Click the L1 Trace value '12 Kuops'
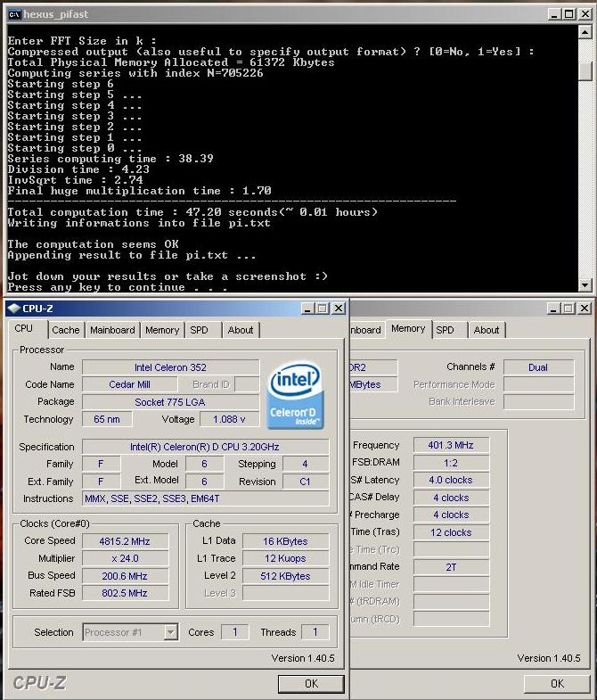 coord(285,558)
